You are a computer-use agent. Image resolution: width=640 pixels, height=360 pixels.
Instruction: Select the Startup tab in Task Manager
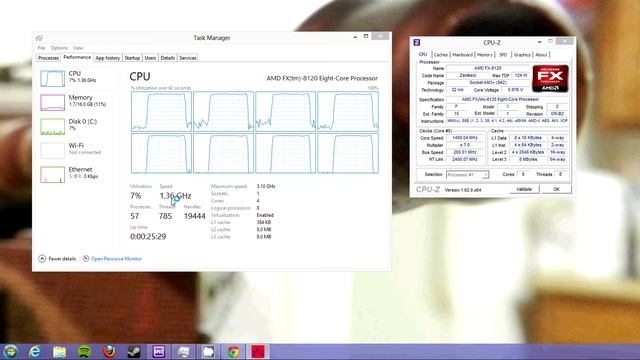[132, 58]
